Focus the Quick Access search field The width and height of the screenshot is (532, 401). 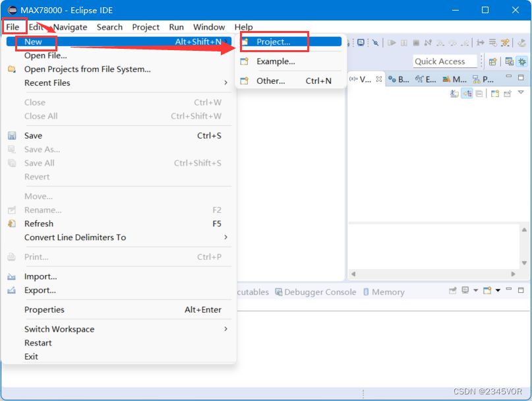point(445,61)
